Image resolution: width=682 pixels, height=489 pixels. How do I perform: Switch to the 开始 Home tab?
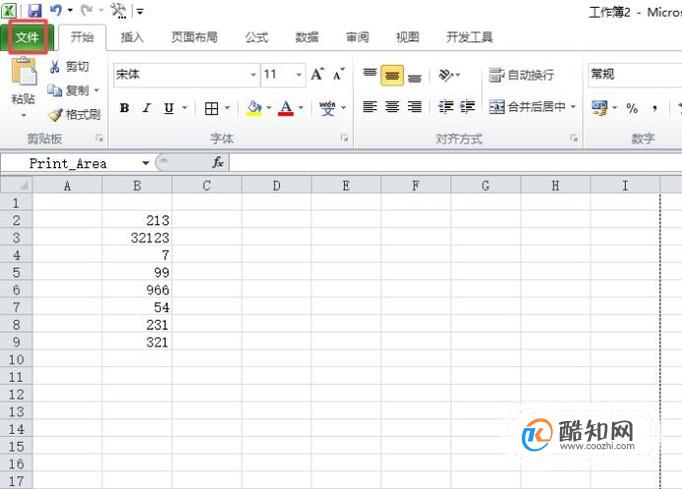pyautogui.click(x=82, y=37)
